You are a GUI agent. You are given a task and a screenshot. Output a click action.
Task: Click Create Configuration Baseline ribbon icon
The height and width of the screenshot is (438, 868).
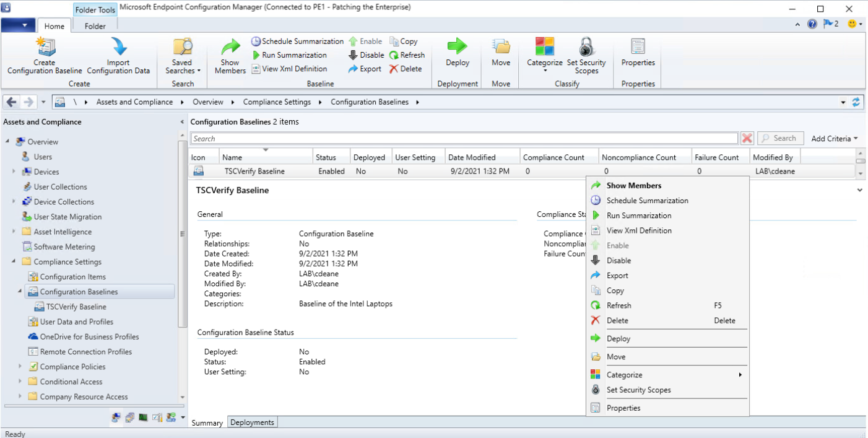[x=45, y=56]
